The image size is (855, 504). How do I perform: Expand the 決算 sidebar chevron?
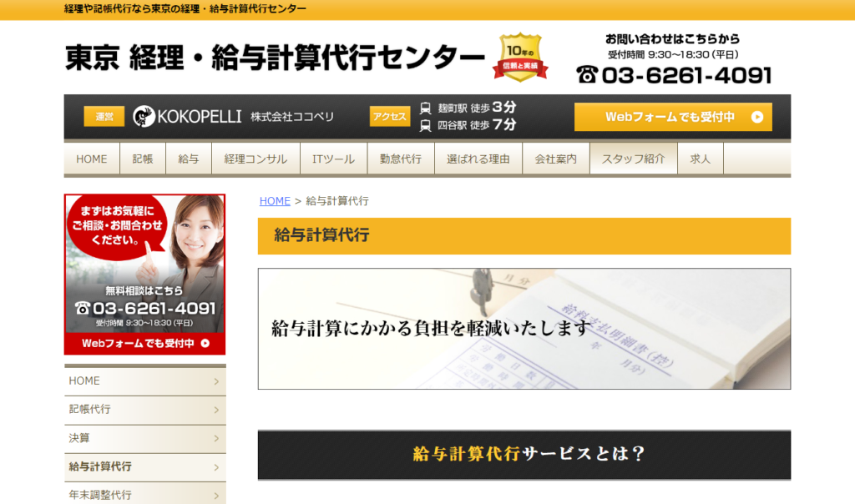216,438
